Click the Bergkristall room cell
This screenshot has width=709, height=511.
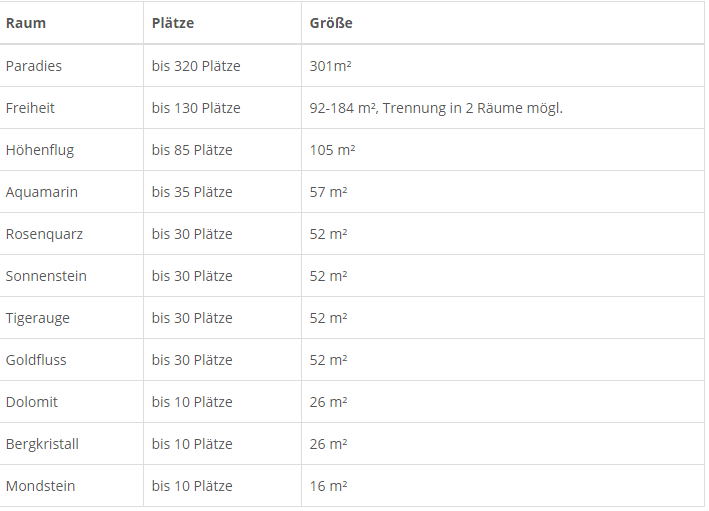point(42,444)
